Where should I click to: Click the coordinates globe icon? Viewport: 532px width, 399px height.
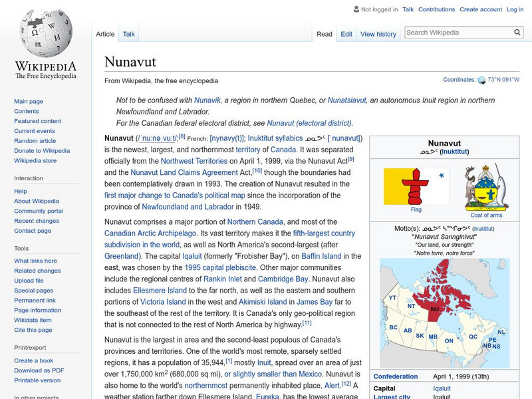coord(481,80)
